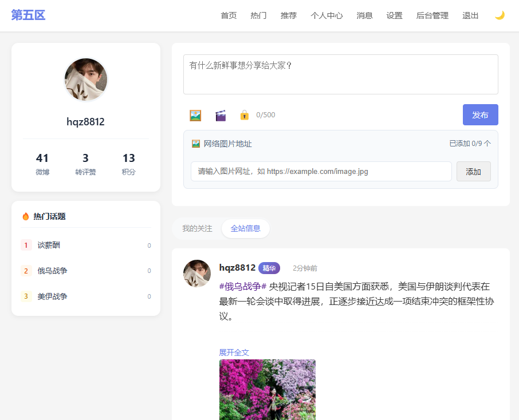Screen dimensions: 519x420
Task: Open the #俄乌战争# hashtag link in post
Action: (243, 286)
